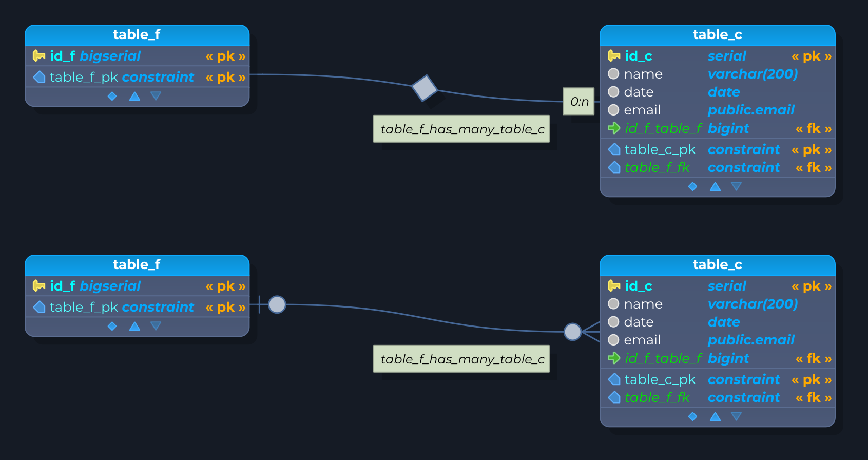Click the date column circle icon in the upper table_c
Image resolution: width=868 pixels, height=460 pixels.
[613, 91]
